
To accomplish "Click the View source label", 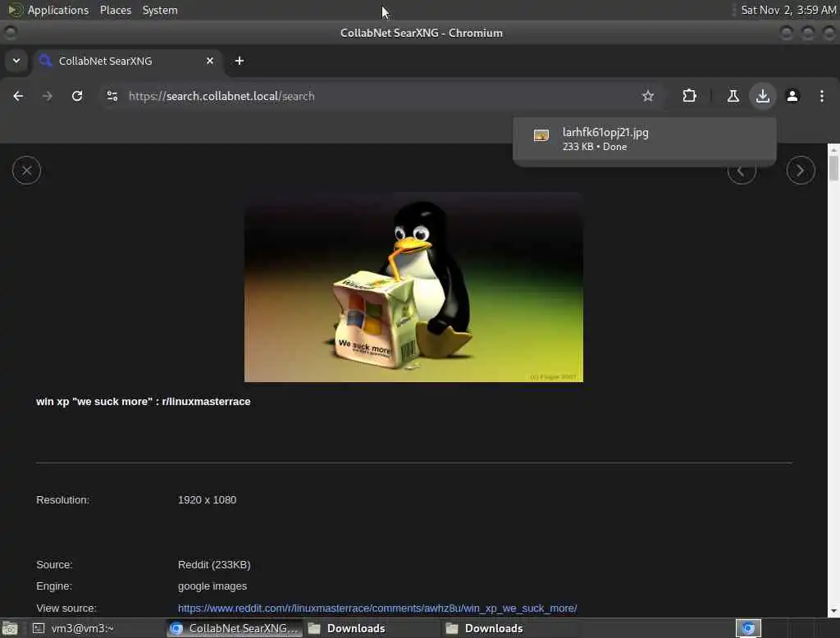I will [x=66, y=608].
